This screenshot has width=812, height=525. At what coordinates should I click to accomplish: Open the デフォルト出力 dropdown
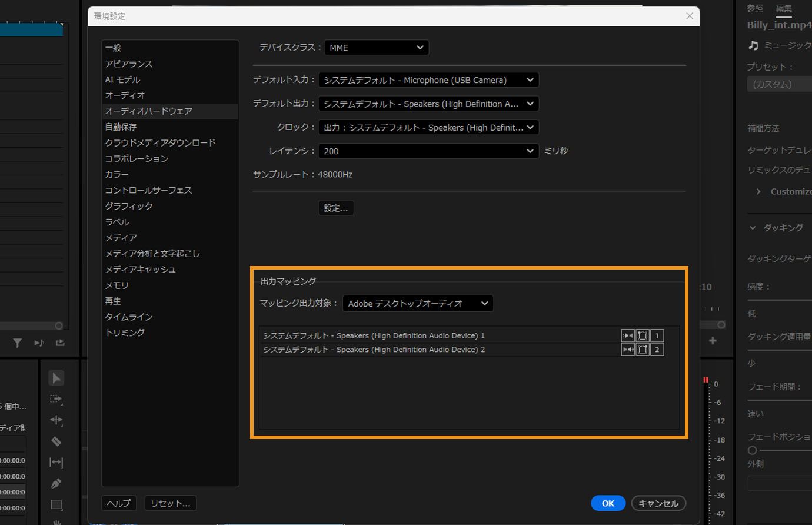[x=429, y=104]
